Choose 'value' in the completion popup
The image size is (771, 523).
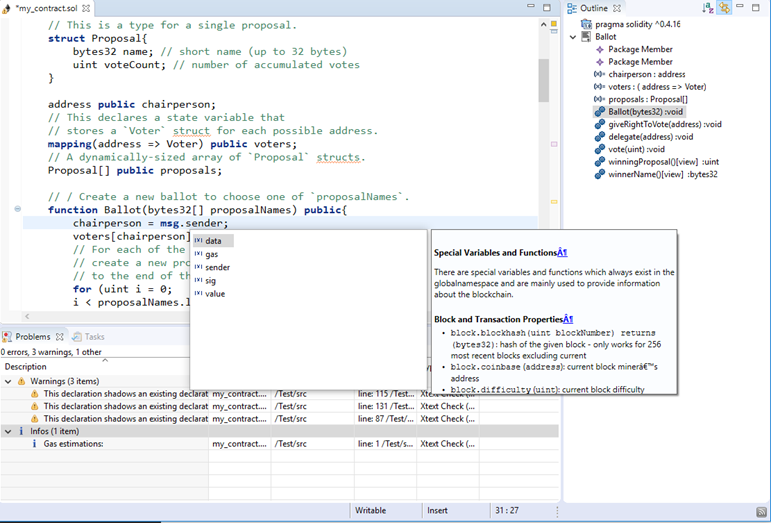tap(214, 294)
